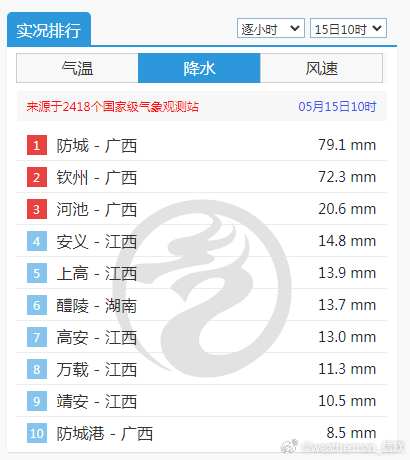Select the 醴陵 - 湖南 row
The height and width of the screenshot is (460, 410).
202,305
